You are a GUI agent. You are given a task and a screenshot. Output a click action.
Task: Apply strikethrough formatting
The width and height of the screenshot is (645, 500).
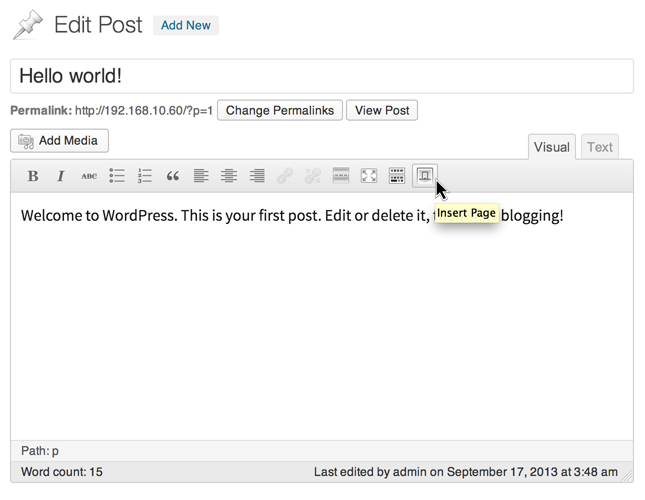click(x=89, y=176)
